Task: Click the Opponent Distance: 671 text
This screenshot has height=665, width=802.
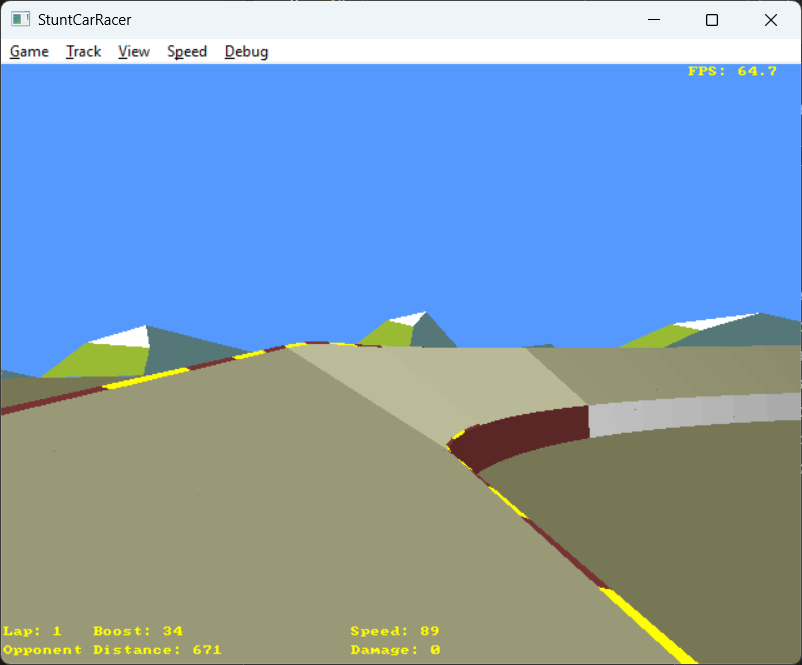Action: coord(112,650)
